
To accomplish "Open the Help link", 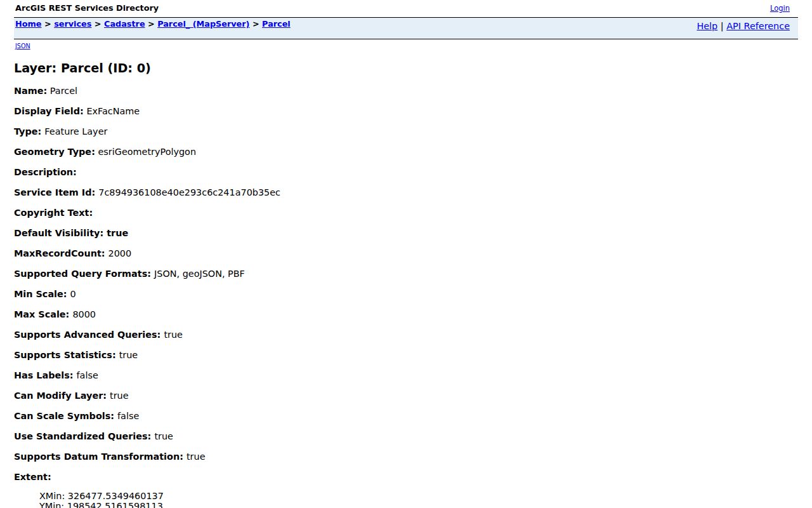I will tap(707, 26).
